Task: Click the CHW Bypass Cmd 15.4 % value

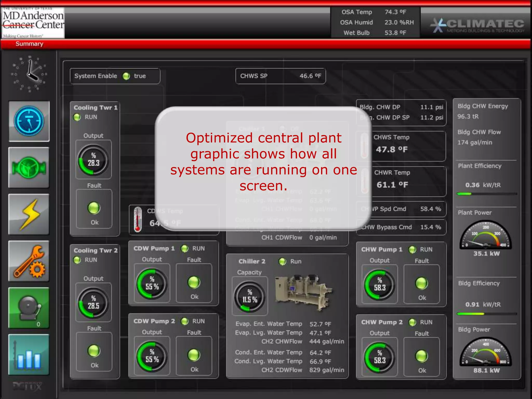Action: (431, 227)
